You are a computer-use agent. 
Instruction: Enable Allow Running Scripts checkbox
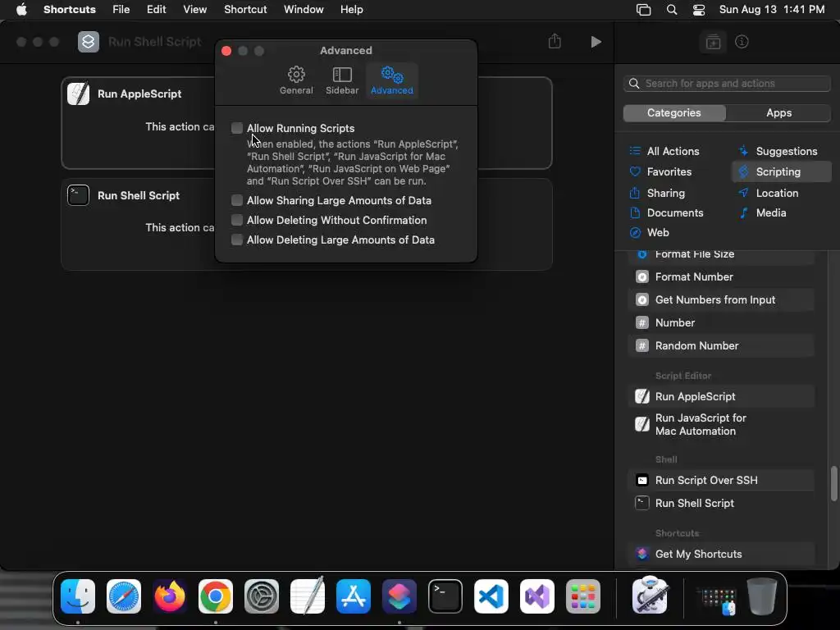(237, 128)
